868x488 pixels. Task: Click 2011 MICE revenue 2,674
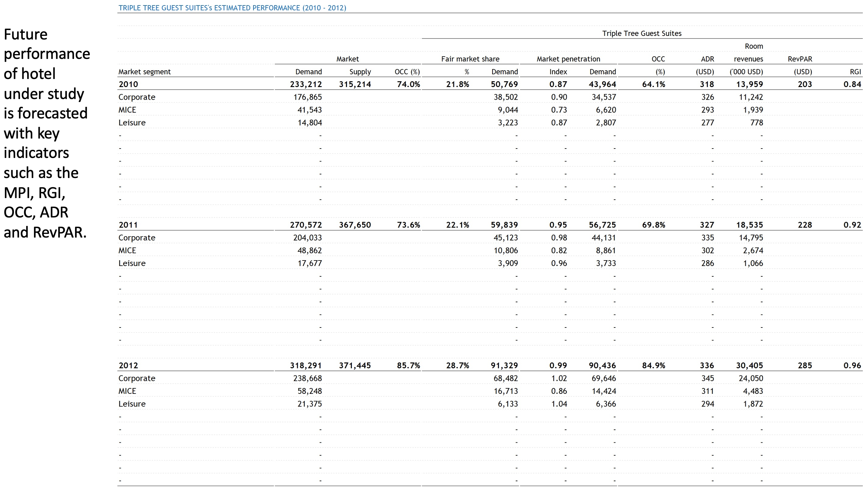753,250
